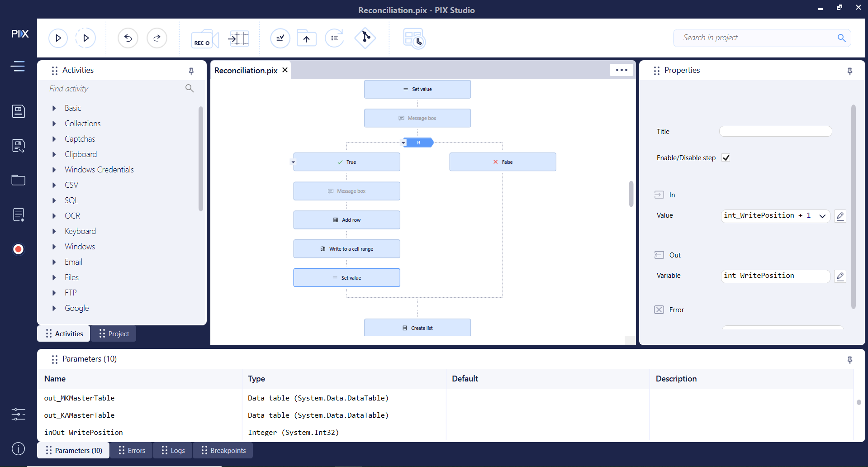
Task: Open the info icon in sidebar
Action: click(19, 449)
